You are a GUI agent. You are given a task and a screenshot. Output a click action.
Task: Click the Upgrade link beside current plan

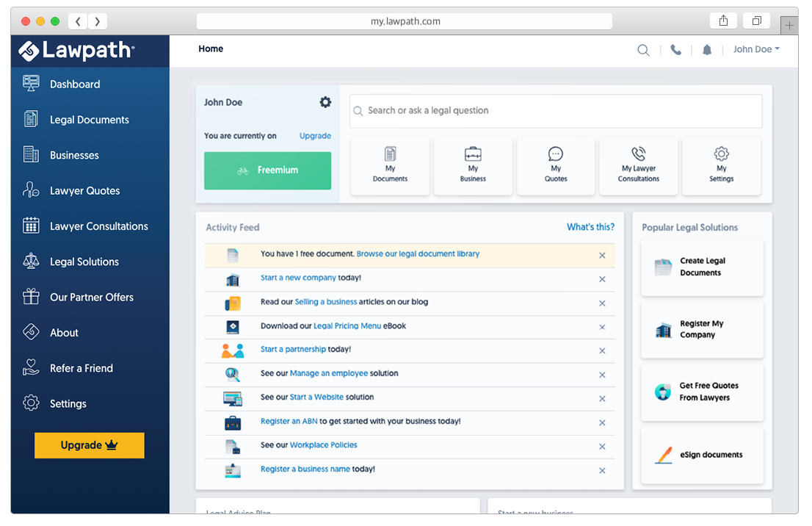click(x=315, y=136)
